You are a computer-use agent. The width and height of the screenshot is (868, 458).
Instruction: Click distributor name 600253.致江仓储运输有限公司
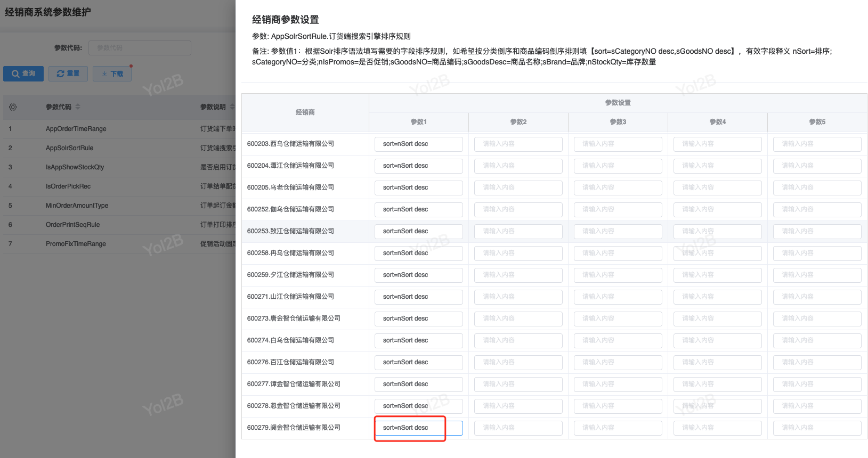(x=291, y=231)
